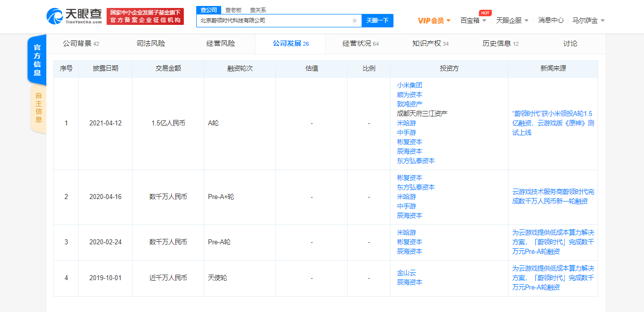
Task: Open investor 金山云
Action: [x=406, y=273]
